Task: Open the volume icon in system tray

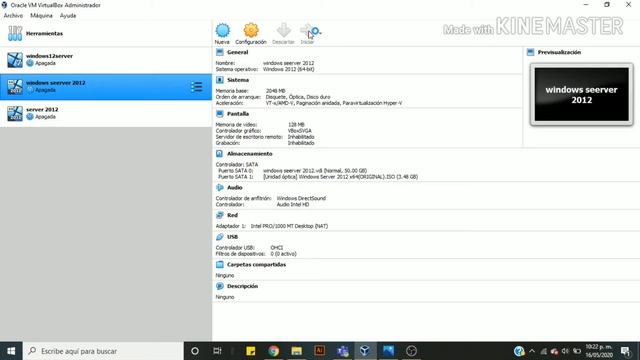Action: coord(565,351)
